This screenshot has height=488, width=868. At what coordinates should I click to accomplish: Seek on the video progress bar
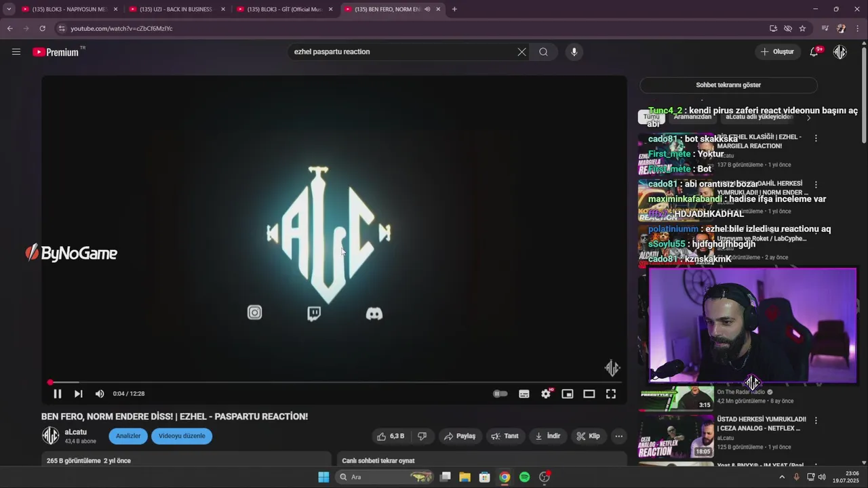334,382
